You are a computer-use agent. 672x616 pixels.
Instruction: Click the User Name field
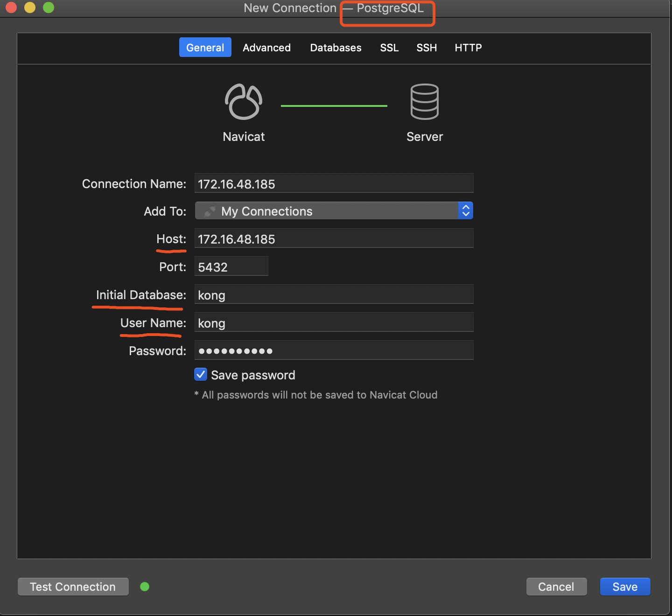pyautogui.click(x=334, y=322)
